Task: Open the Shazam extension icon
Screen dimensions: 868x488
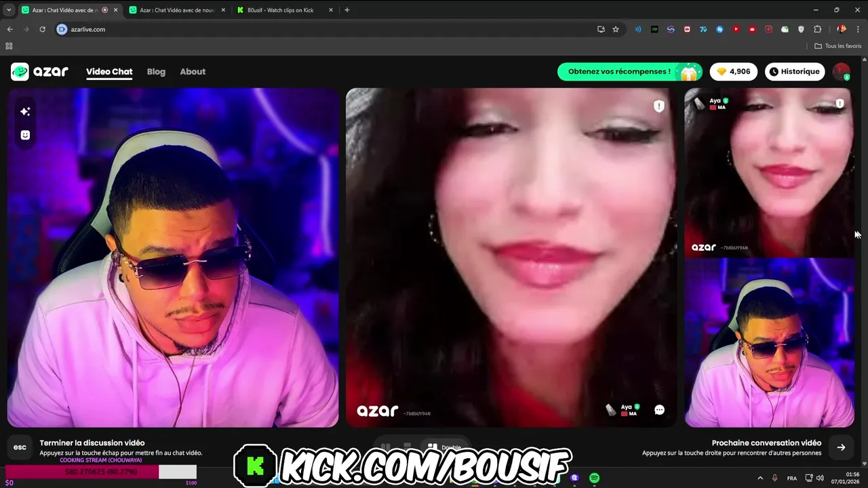Action: [x=719, y=29]
